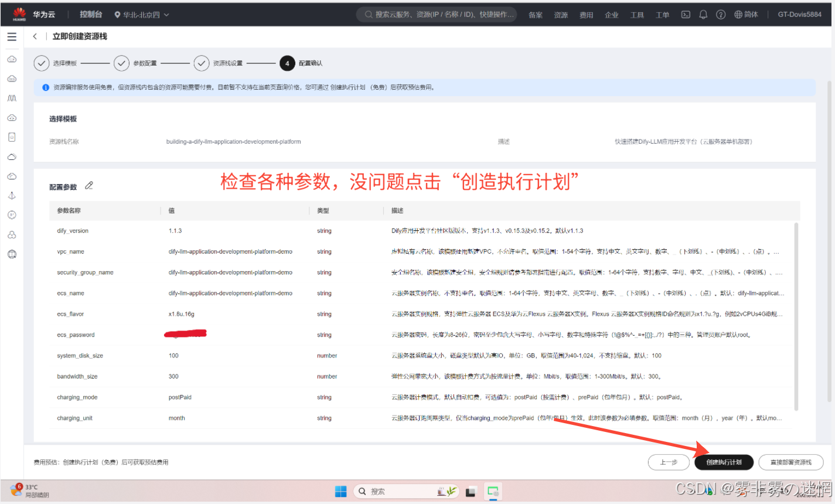
Task: Click the bandwidth_size value 300
Action: 173,377
